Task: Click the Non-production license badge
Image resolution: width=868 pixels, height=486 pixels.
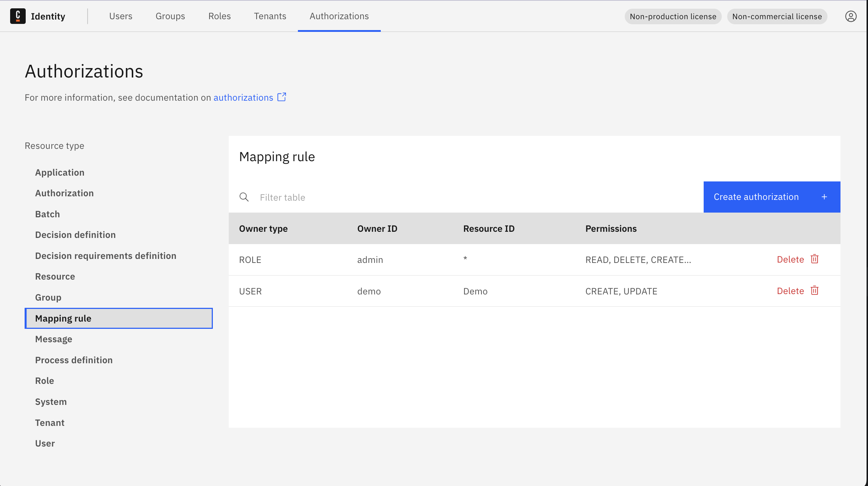Action: point(673,16)
